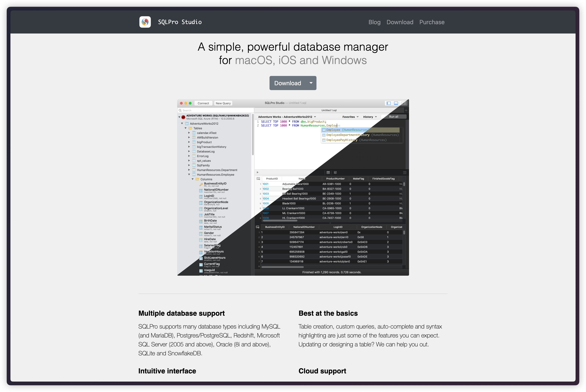The width and height of the screenshot is (586, 392).
Task: Choose EmployeePayHistory autocomplete suggestion
Action: click(360, 140)
